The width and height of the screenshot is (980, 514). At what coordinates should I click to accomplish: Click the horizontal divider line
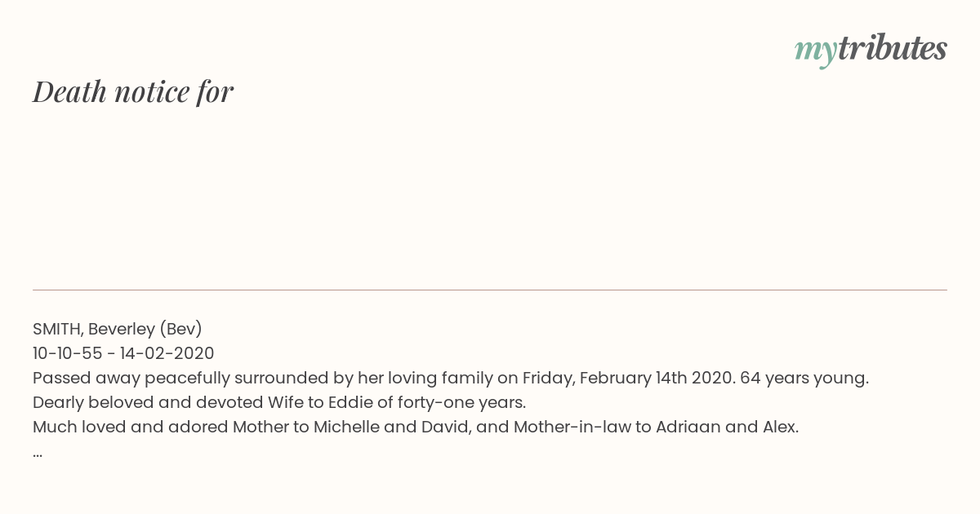pos(490,290)
